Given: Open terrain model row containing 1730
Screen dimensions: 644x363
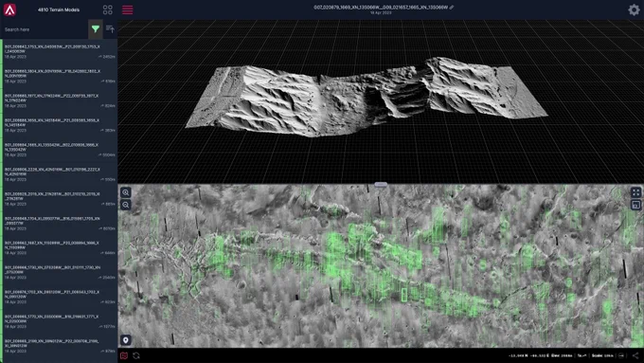Looking at the screenshot, I should (x=60, y=272).
